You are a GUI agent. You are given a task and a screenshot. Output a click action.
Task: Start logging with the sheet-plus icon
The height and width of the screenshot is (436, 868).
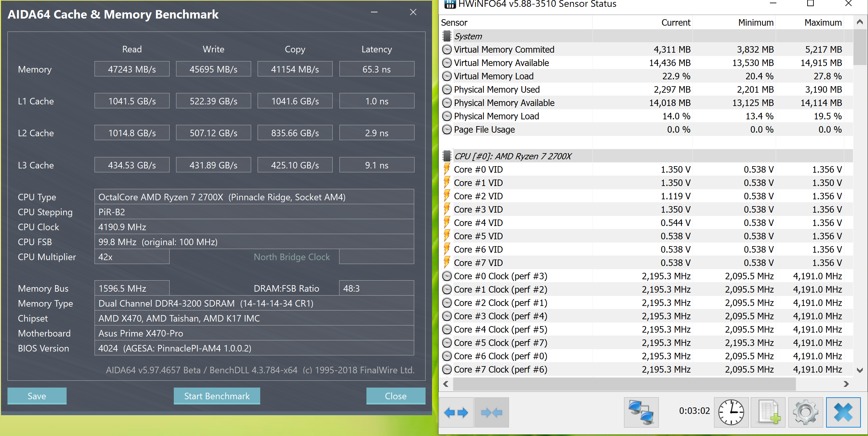click(x=769, y=412)
